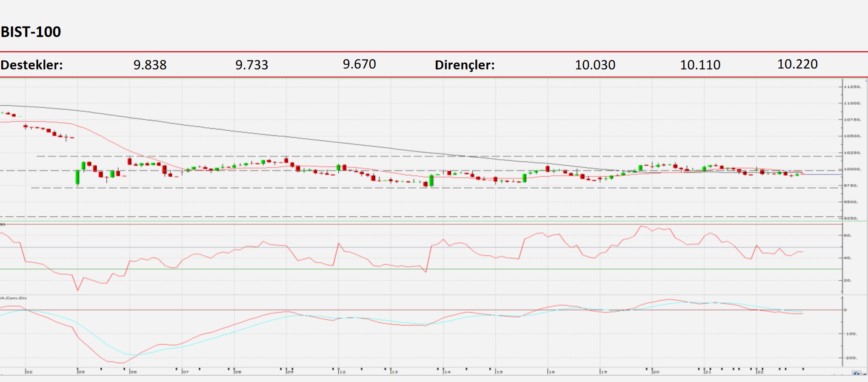Click the resistance value 10.030
The width and height of the screenshot is (868, 382).
click(595, 65)
